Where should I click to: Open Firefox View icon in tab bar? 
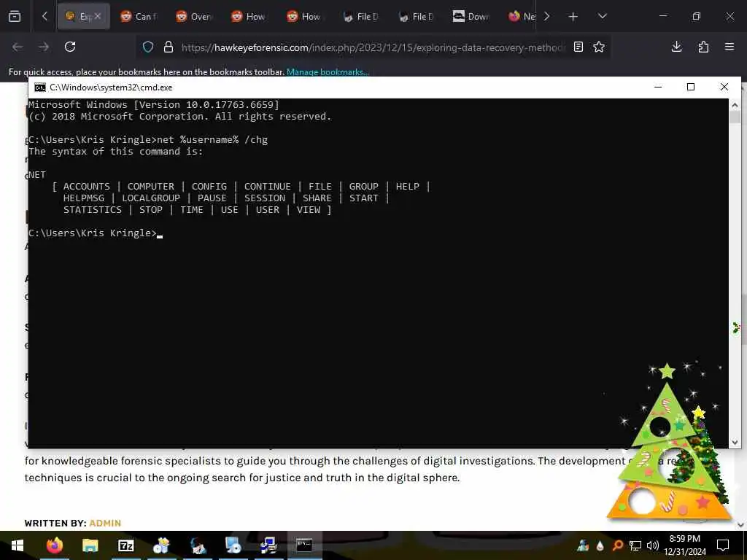(15, 17)
